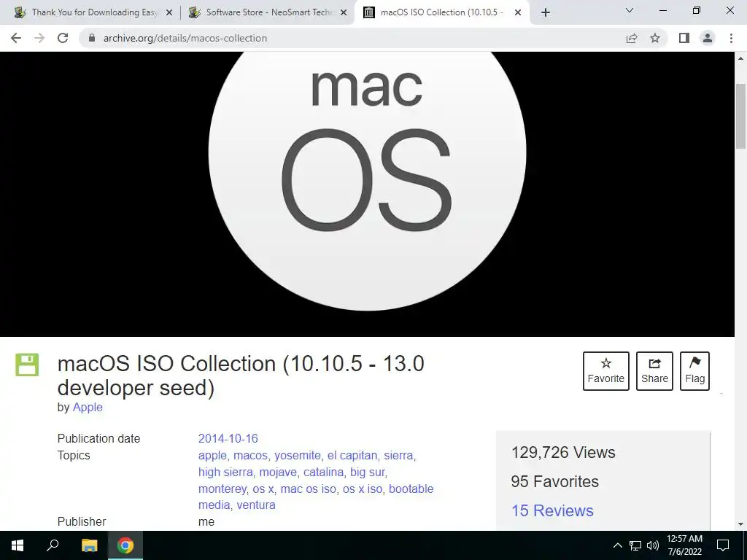Open the ventura topic link

click(x=256, y=505)
